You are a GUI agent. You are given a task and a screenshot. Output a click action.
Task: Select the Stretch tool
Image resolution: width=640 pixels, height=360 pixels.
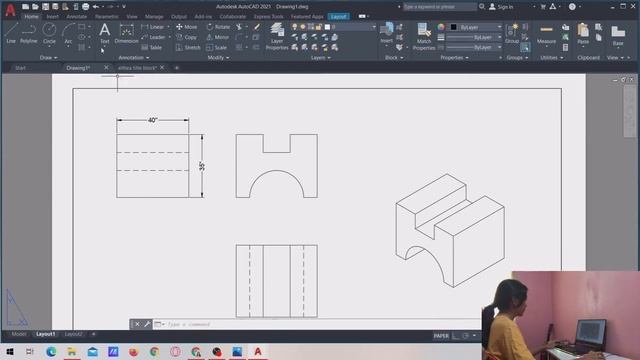pyautogui.click(x=188, y=47)
